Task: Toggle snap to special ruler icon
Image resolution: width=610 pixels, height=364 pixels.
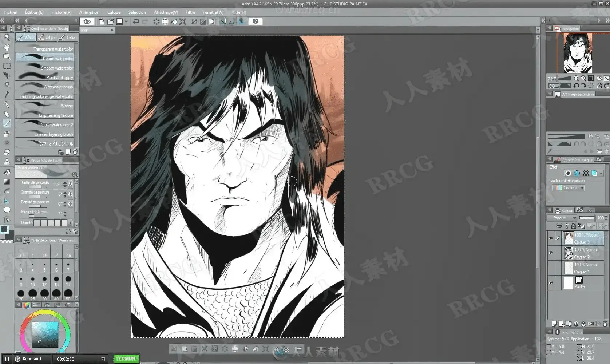Action: 231,21
